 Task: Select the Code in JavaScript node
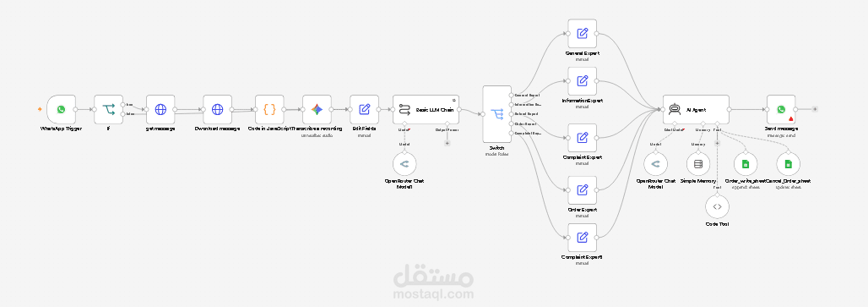pyautogui.click(x=269, y=109)
